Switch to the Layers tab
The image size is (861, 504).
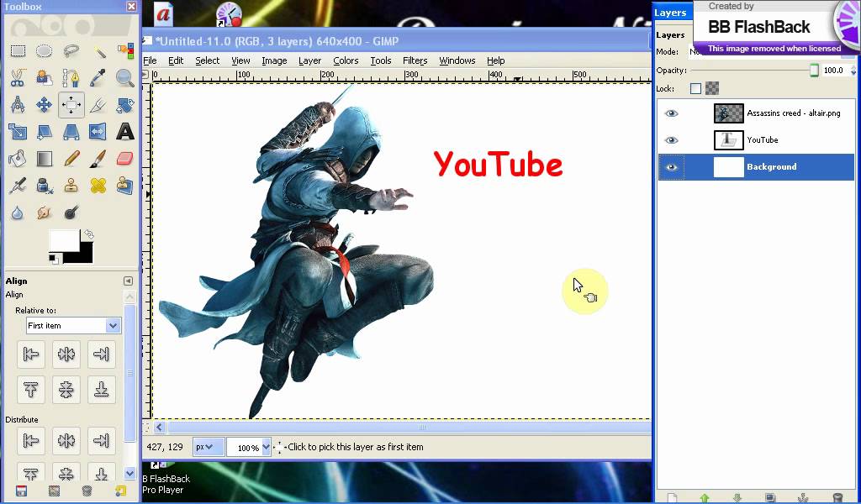(670, 35)
